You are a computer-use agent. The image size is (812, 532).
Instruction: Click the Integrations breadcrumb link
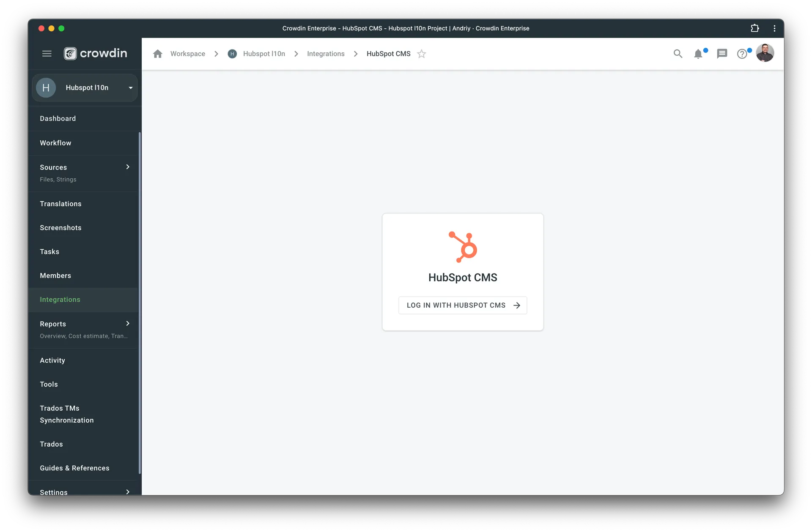[x=326, y=54]
